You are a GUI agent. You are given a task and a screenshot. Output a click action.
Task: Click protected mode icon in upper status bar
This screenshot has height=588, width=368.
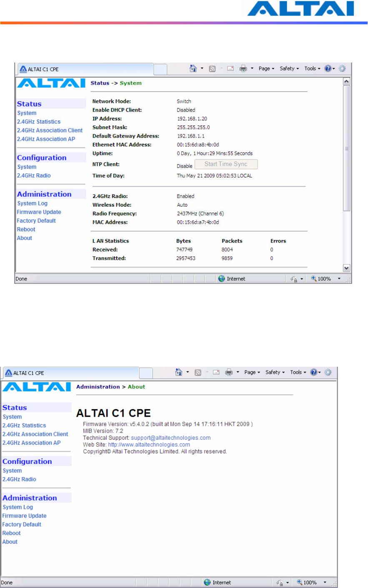pos(294,279)
